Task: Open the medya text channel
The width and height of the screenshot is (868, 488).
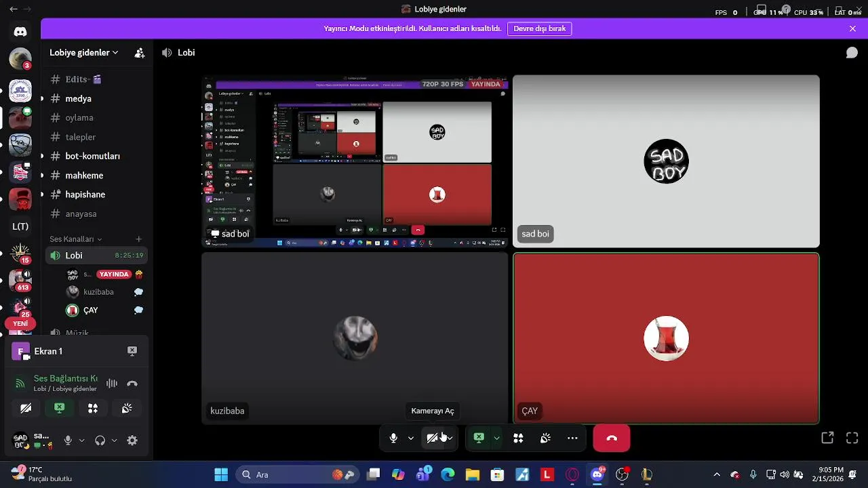Action: [96, 98]
